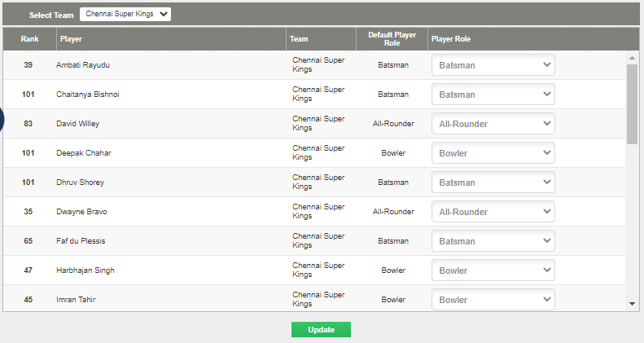
Task: Select the Dwayne Bravo player name
Action: coord(81,212)
